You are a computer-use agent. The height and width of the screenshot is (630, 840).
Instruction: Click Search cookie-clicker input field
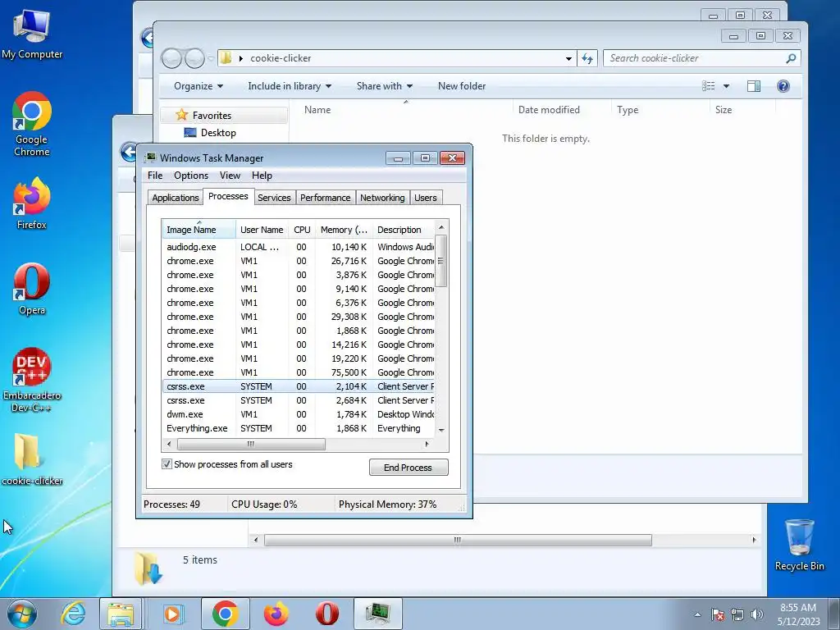(696, 58)
